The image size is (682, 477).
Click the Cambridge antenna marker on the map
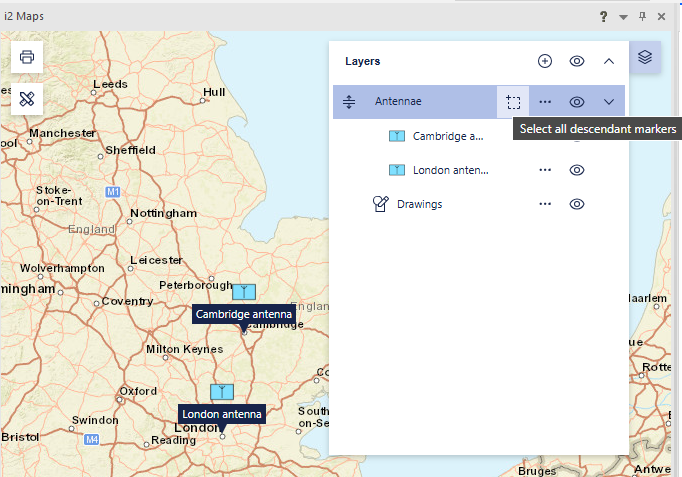point(244,292)
